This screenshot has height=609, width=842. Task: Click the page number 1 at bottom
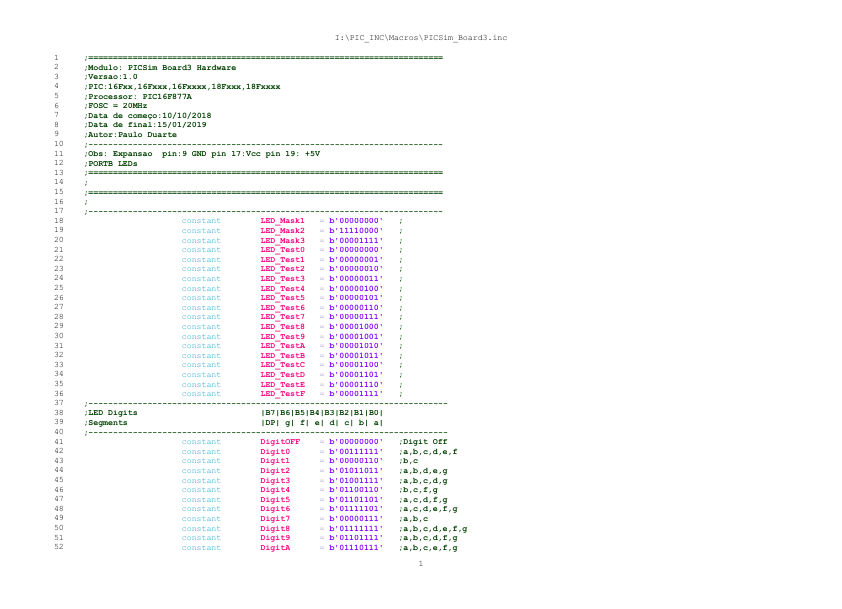(x=419, y=563)
